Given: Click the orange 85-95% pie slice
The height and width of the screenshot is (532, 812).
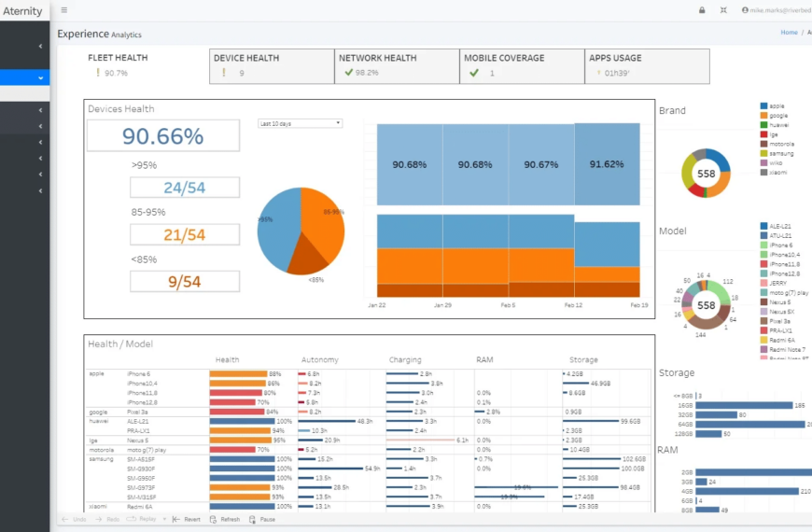Looking at the screenshot, I should [323, 222].
